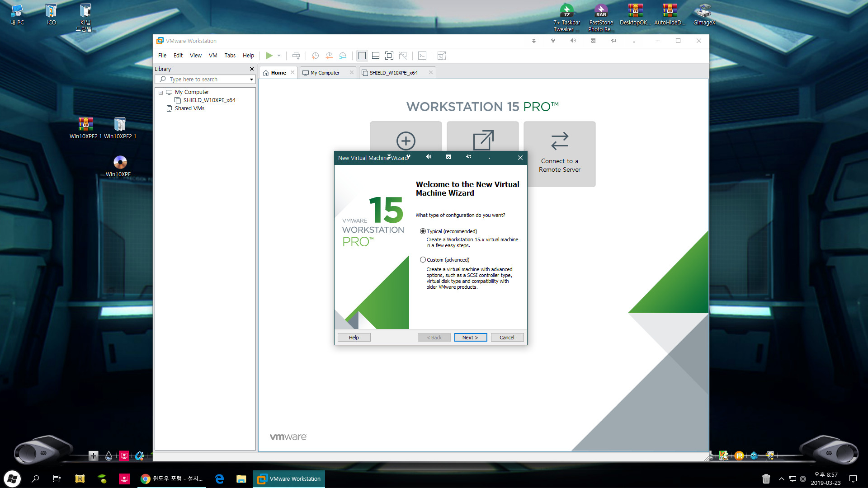Open snapshot manager wrench-clock icon
Image resolution: width=868 pixels, height=488 pixels.
tap(343, 56)
